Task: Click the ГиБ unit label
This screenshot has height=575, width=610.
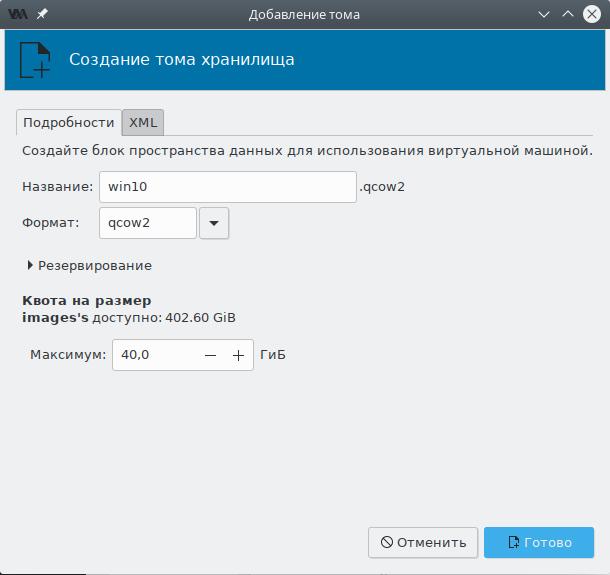Action: tap(273, 355)
